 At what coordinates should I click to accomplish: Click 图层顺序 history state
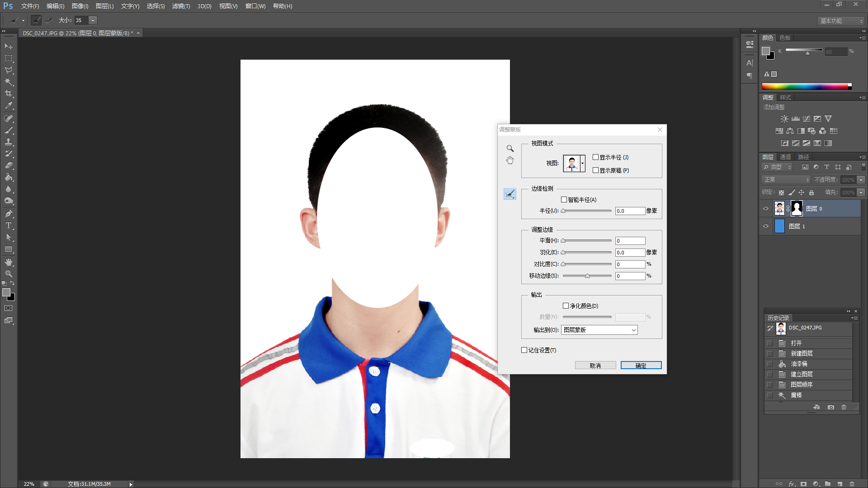click(809, 385)
